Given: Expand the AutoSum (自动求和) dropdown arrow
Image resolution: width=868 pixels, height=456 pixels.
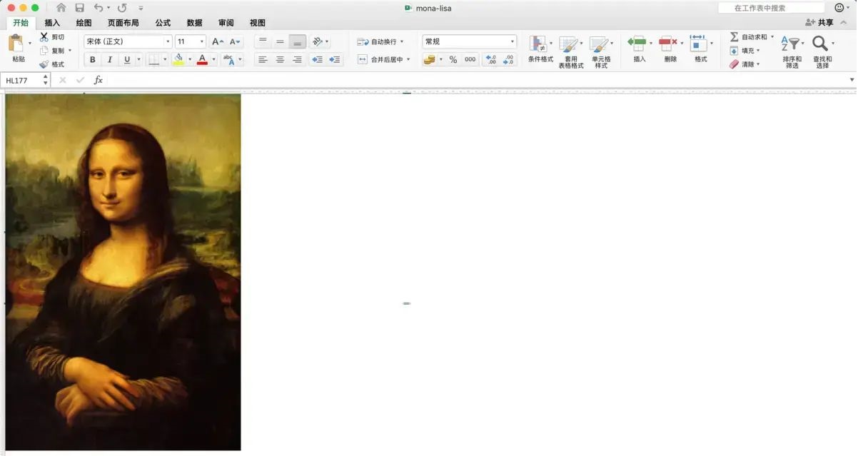Looking at the screenshot, I should click(x=772, y=37).
